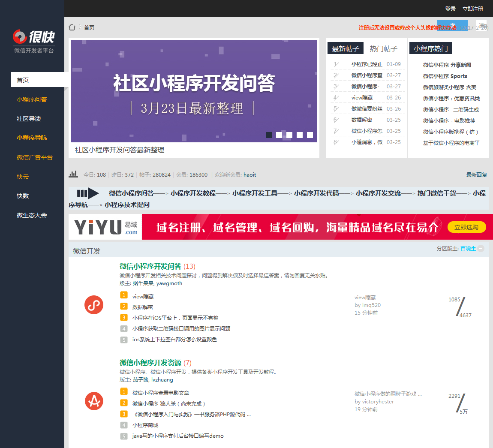Switch to the 热门帖子 tab
The height and width of the screenshot is (448, 493).
(383, 48)
